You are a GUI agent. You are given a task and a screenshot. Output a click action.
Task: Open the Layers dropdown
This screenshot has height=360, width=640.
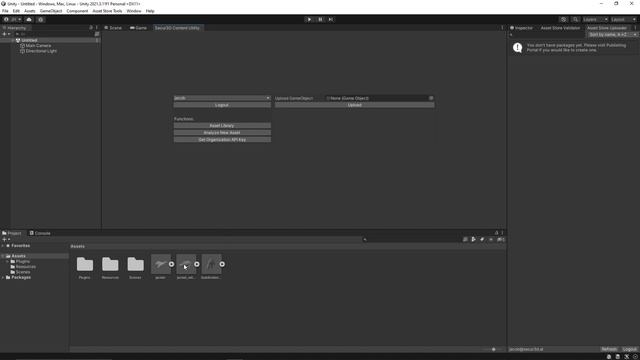click(x=595, y=19)
